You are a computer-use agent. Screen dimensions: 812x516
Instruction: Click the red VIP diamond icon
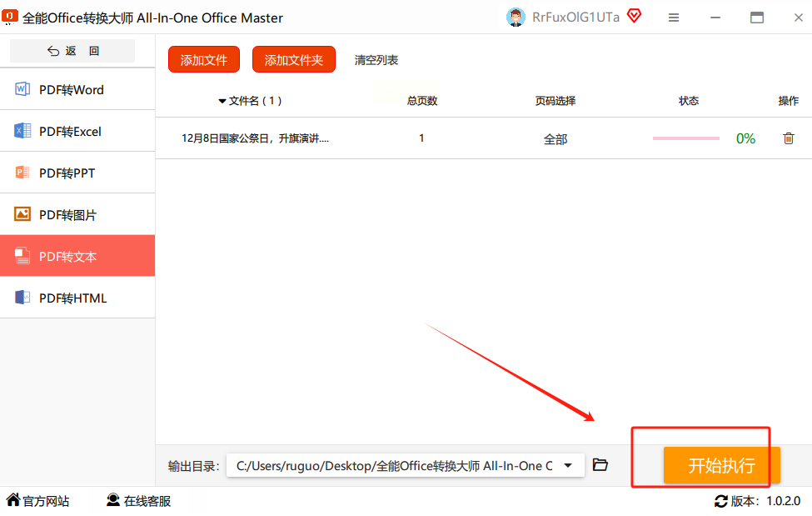coord(634,16)
